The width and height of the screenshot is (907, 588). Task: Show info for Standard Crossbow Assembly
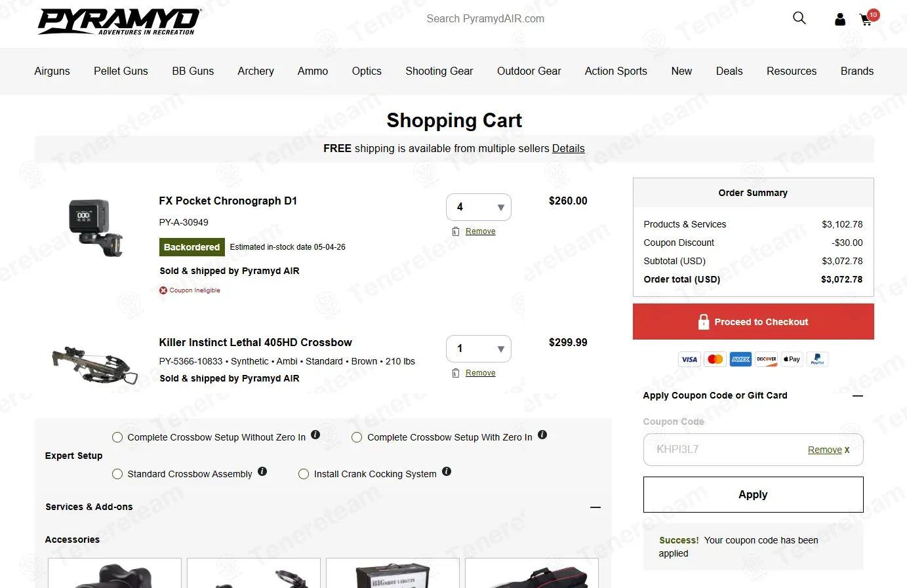[x=262, y=471]
